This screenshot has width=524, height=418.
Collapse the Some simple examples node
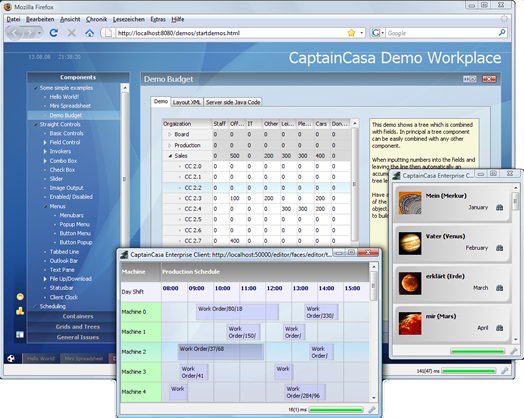[35, 88]
